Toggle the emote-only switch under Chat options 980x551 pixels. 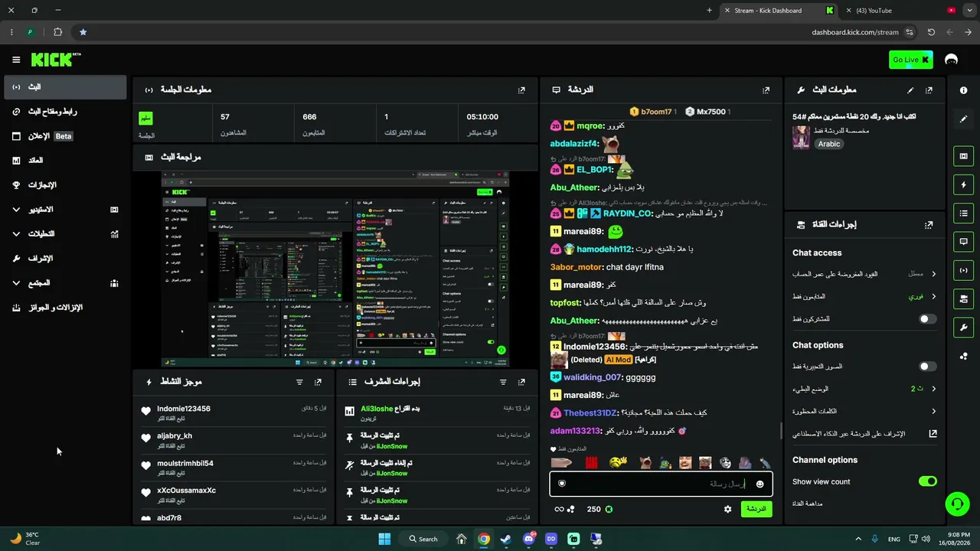927,367
